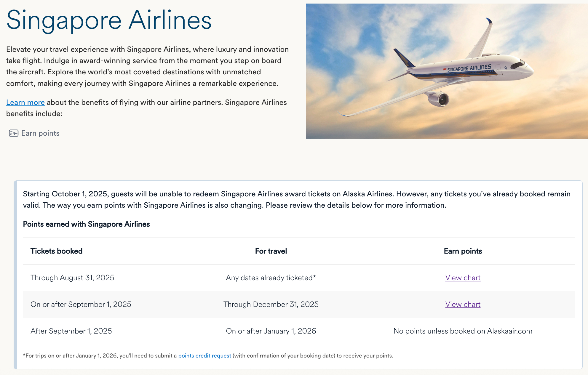The height and width of the screenshot is (375, 588).
Task: Click the Earn points ticket icon
Action: 14,133
